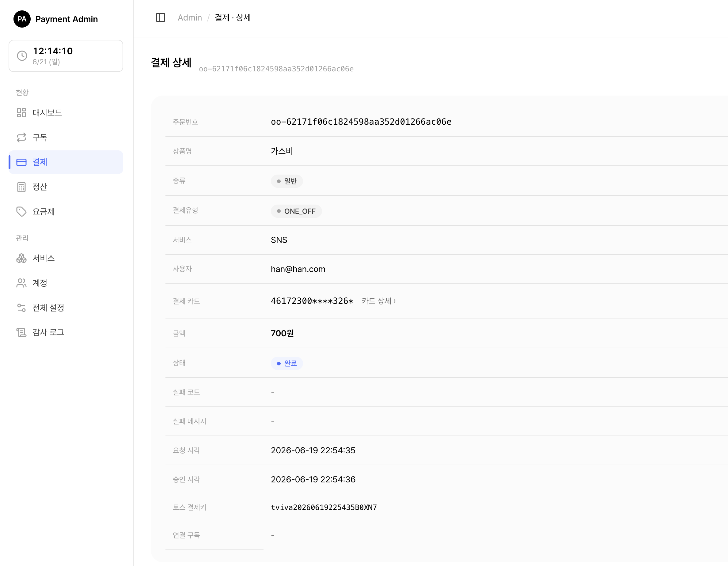Click the clock icon in time widget

pyautogui.click(x=22, y=56)
